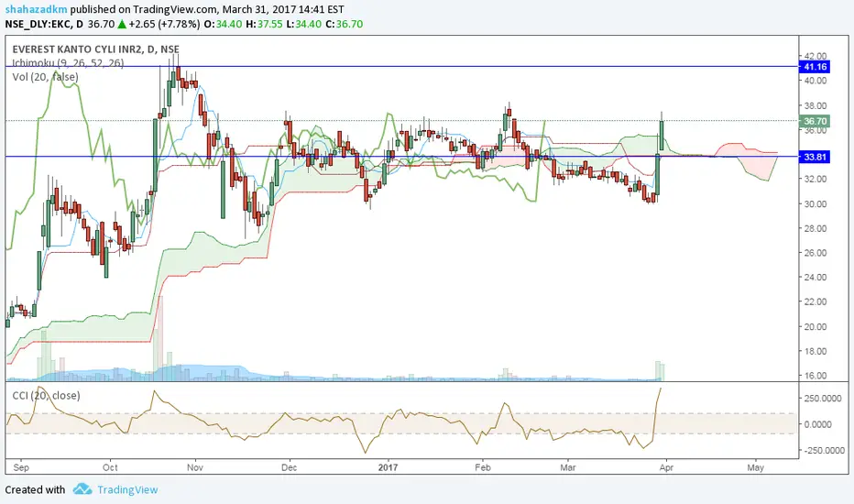The image size is (854, 504).
Task: Click the 'Created with' caption text
Action: point(35,489)
